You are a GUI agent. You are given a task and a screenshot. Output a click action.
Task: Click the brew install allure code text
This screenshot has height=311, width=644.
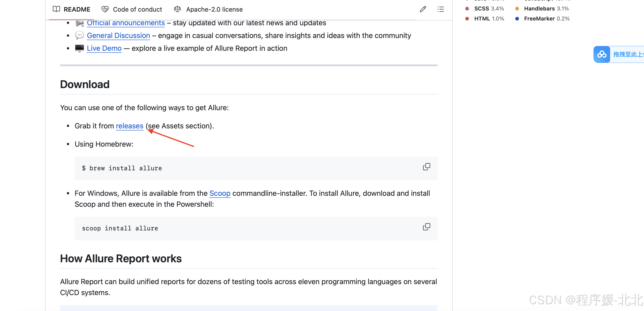click(122, 168)
